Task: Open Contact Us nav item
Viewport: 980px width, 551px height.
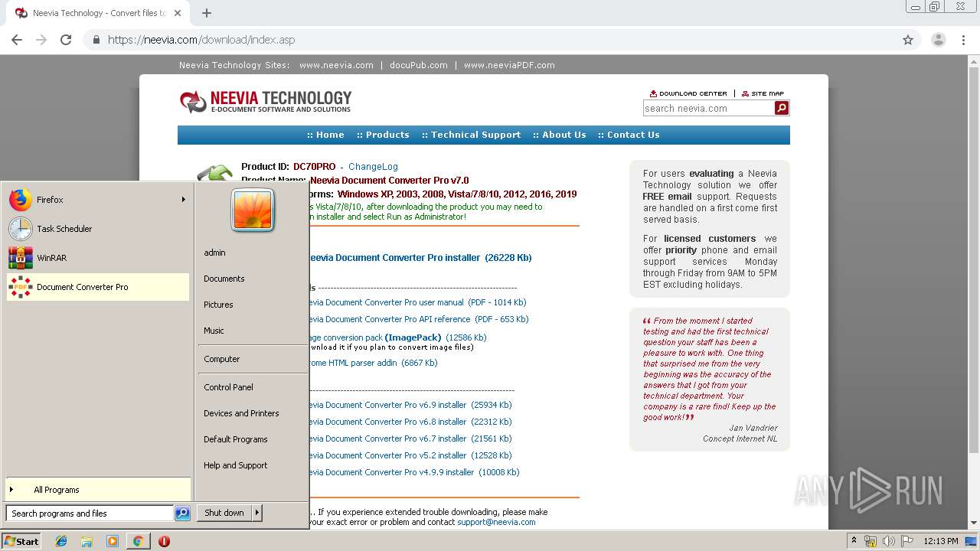Action: pyautogui.click(x=629, y=135)
